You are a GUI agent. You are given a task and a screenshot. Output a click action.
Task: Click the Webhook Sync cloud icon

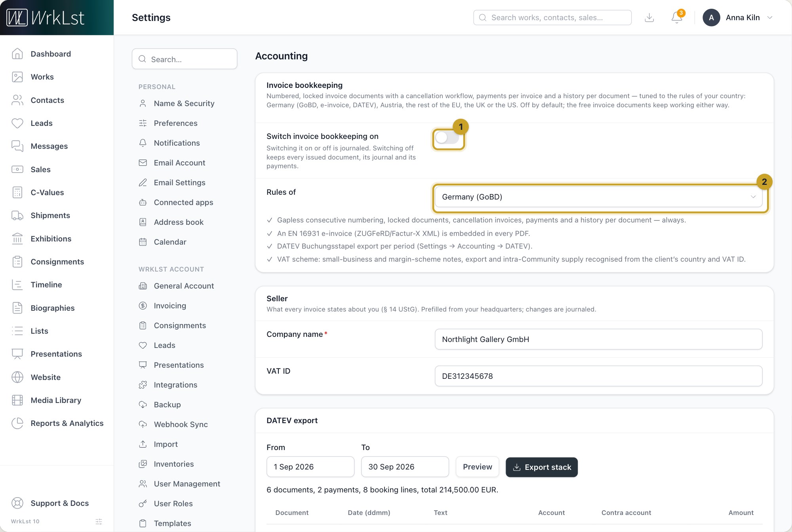click(143, 424)
